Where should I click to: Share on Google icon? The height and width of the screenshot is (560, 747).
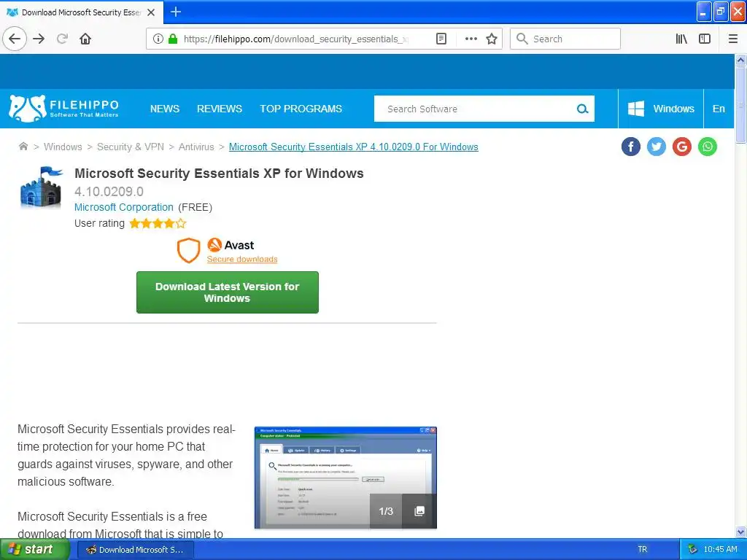pyautogui.click(x=682, y=147)
